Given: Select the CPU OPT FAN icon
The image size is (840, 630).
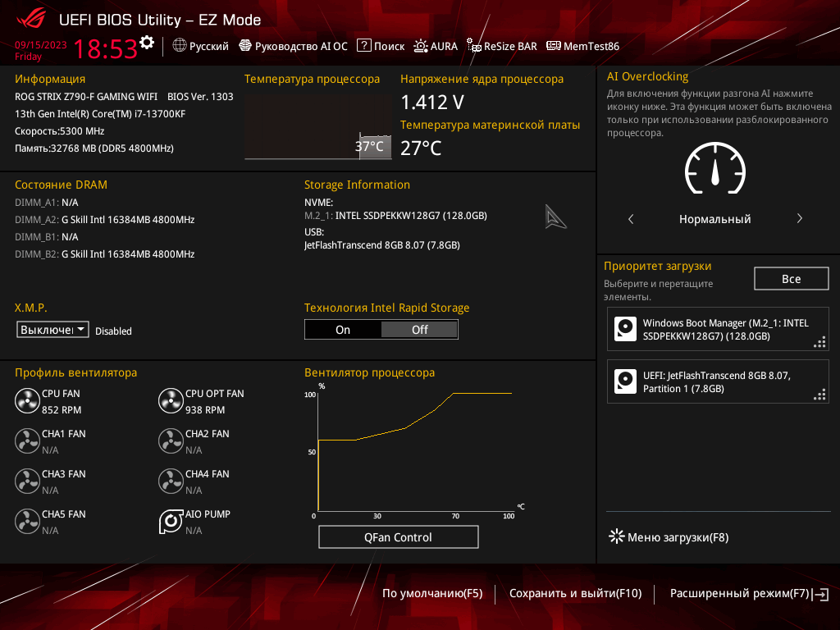Looking at the screenshot, I should [171, 400].
